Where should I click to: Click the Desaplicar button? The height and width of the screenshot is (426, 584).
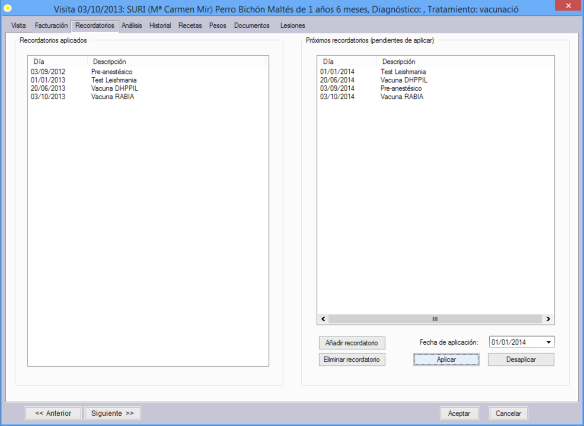tap(521, 359)
